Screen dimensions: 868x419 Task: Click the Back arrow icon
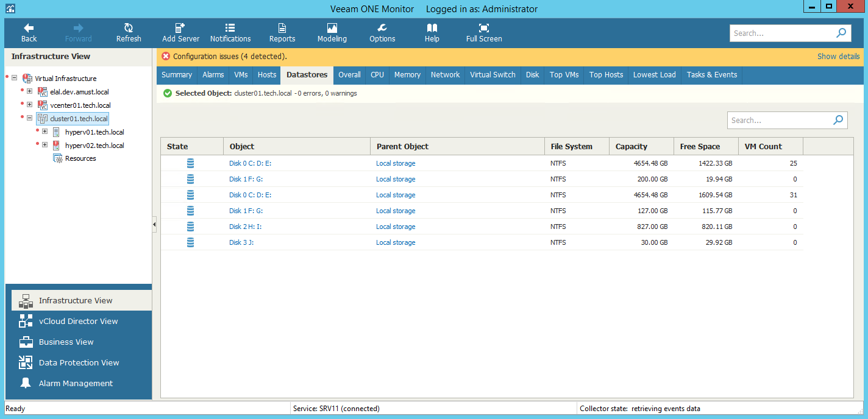pos(29,28)
